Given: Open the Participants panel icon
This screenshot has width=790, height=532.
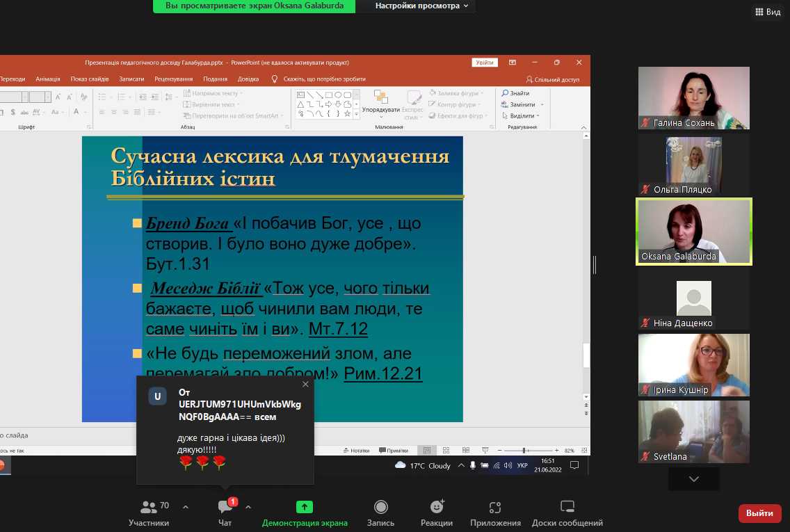Looking at the screenshot, I should [x=149, y=507].
